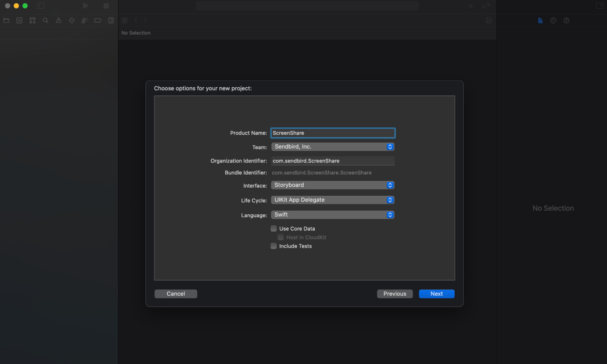
Task: Check the Include Tests checkbox
Action: 274,246
